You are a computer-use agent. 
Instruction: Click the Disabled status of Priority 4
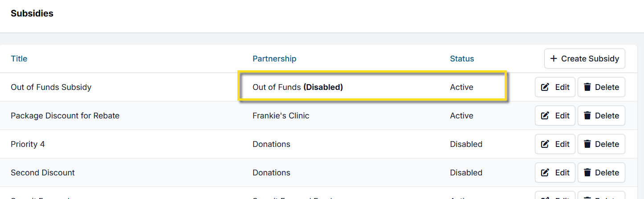[x=466, y=144]
